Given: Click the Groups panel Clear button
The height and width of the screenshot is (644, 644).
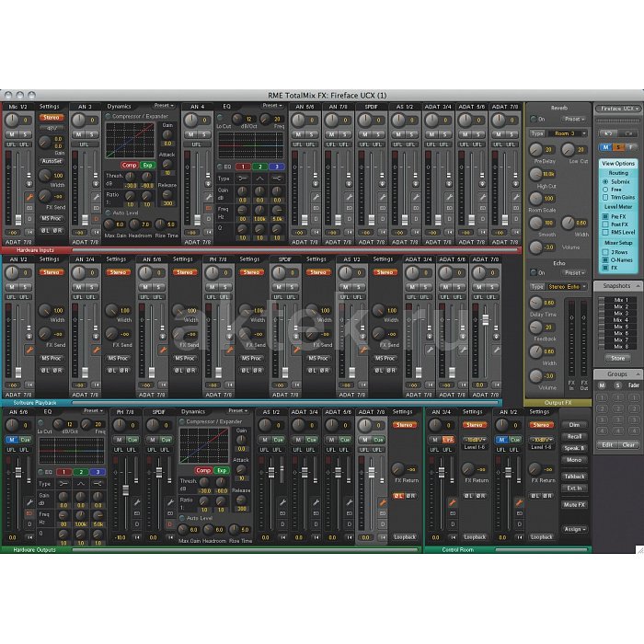Looking at the screenshot, I should (x=628, y=444).
